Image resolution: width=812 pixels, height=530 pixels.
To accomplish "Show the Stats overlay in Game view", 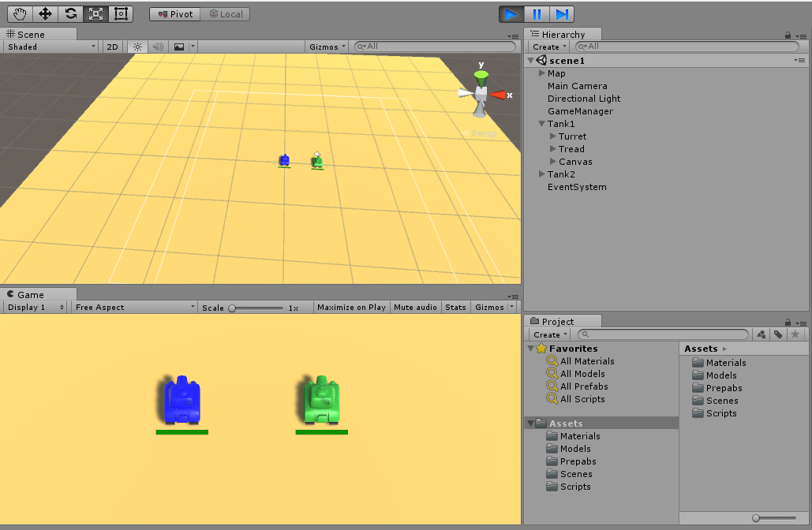I will [455, 308].
